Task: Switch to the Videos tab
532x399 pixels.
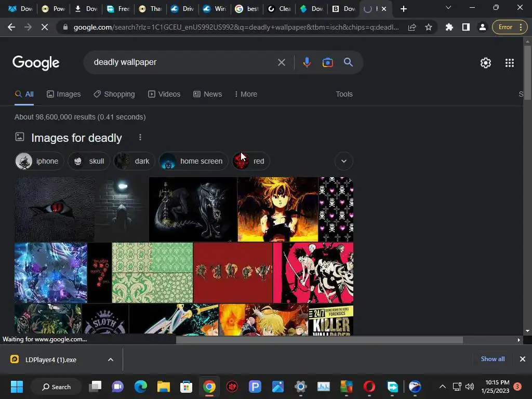Action: pos(164,95)
